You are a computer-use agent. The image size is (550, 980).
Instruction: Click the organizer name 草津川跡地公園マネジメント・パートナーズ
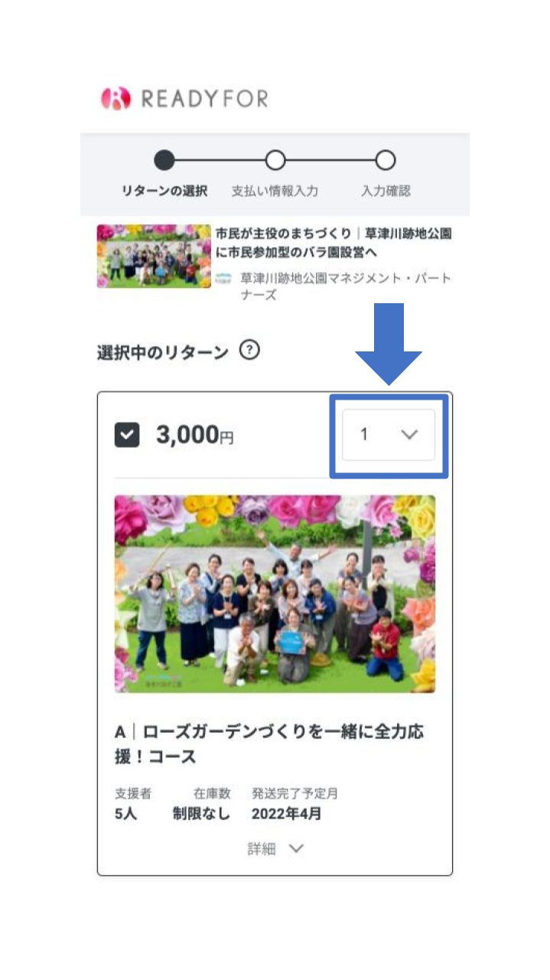[346, 286]
